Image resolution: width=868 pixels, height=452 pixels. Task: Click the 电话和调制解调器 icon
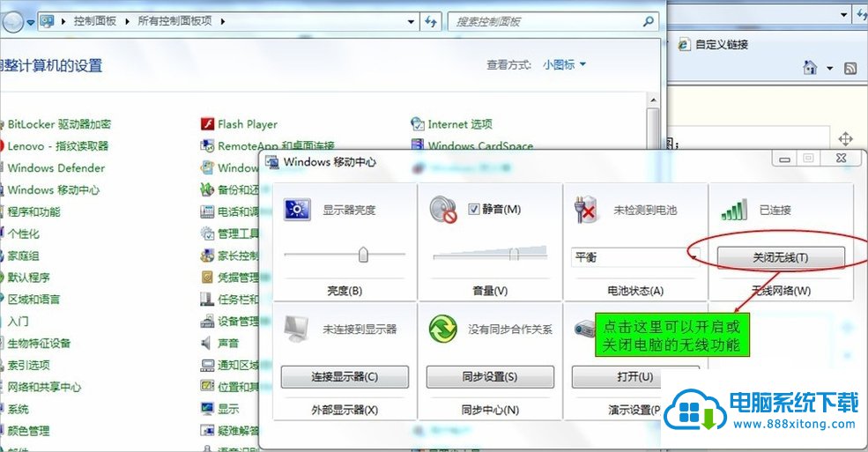tap(207, 211)
